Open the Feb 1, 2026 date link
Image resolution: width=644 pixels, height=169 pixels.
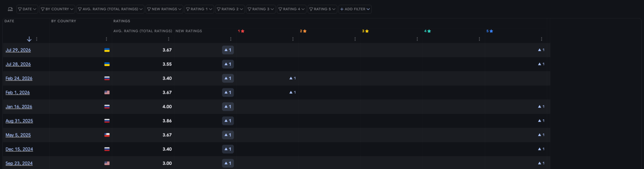(17, 92)
